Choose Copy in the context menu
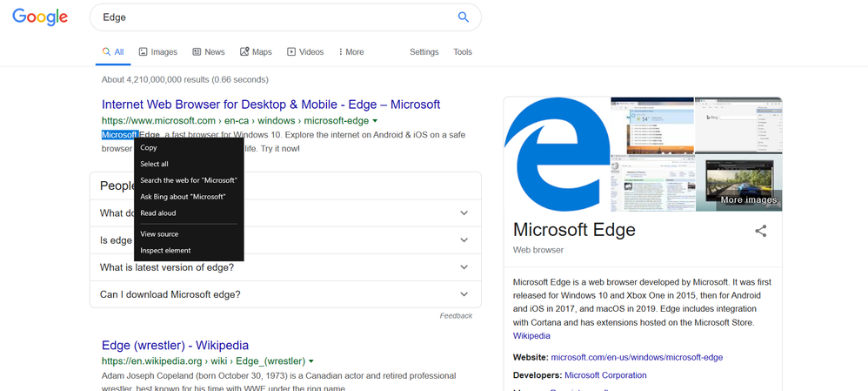Screen dimensions: 868x391 189,147
